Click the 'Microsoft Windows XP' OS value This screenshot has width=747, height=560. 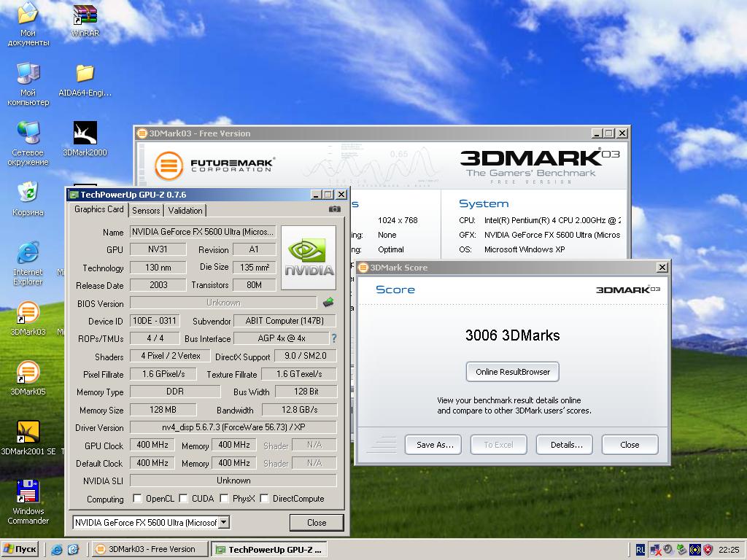pos(525,249)
